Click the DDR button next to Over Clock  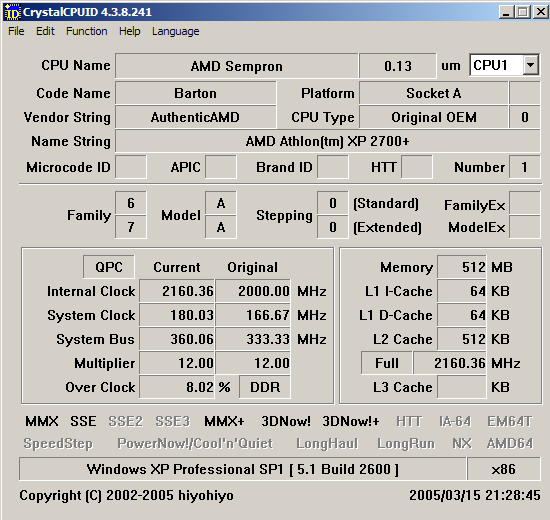coord(265,387)
